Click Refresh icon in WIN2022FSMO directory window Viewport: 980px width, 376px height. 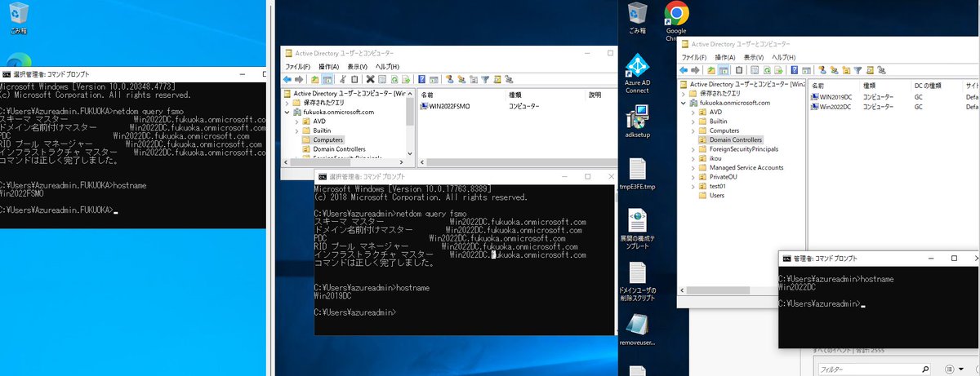point(394,79)
